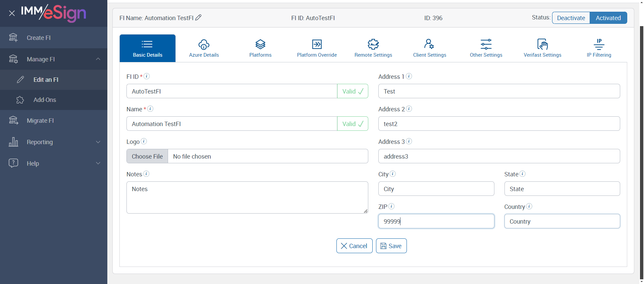Click the ZIP info icon

pyautogui.click(x=391, y=206)
